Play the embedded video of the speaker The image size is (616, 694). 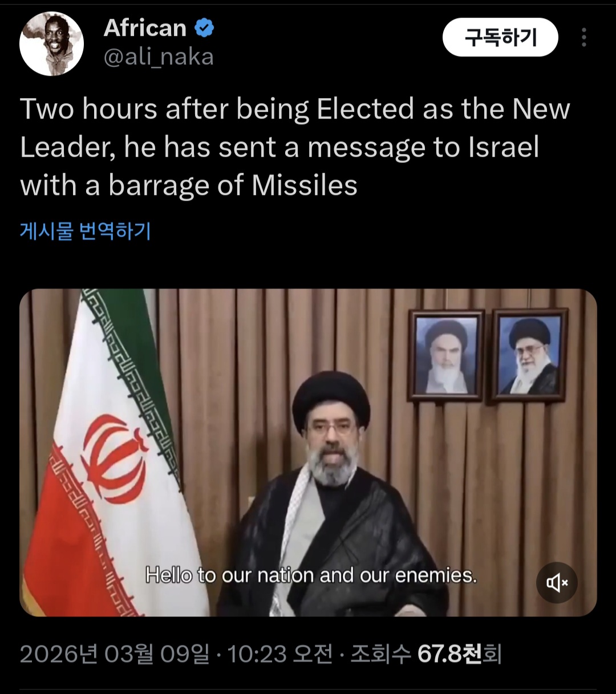coord(308,452)
